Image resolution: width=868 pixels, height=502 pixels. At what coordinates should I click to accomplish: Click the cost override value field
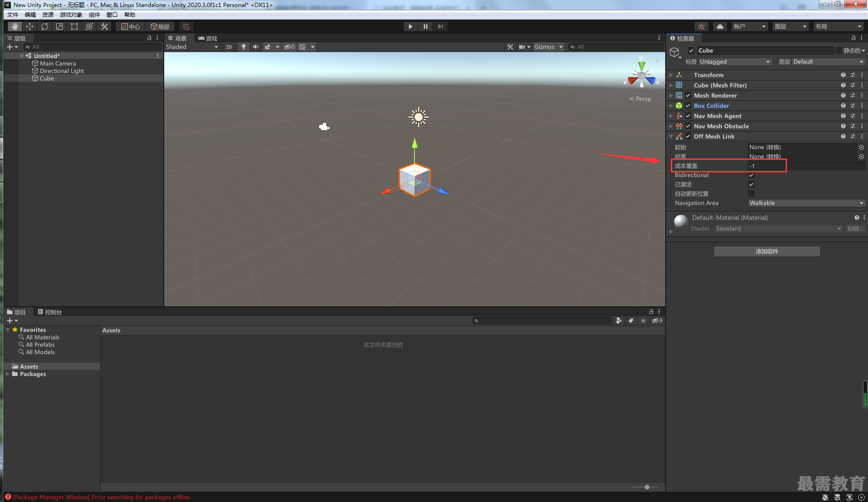pyautogui.click(x=807, y=166)
